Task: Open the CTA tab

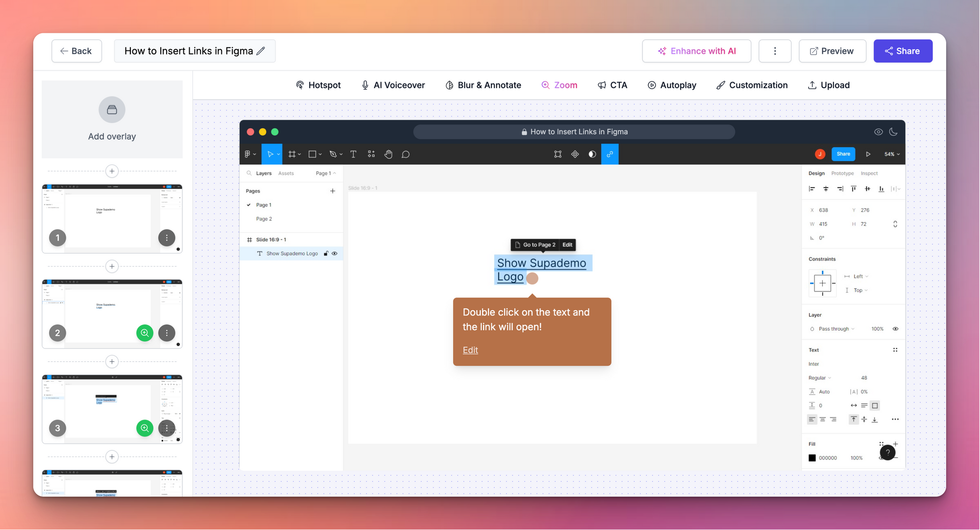Action: (612, 85)
